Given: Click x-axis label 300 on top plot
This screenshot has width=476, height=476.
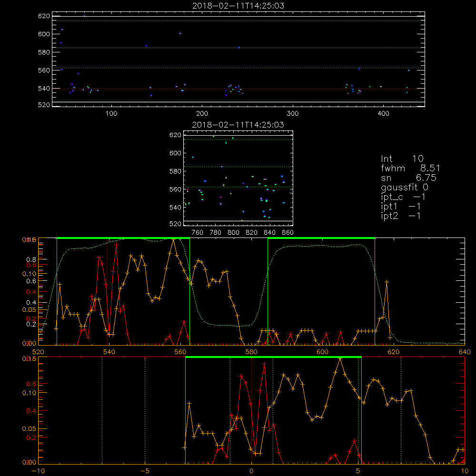Looking at the screenshot, I should coord(293,114).
